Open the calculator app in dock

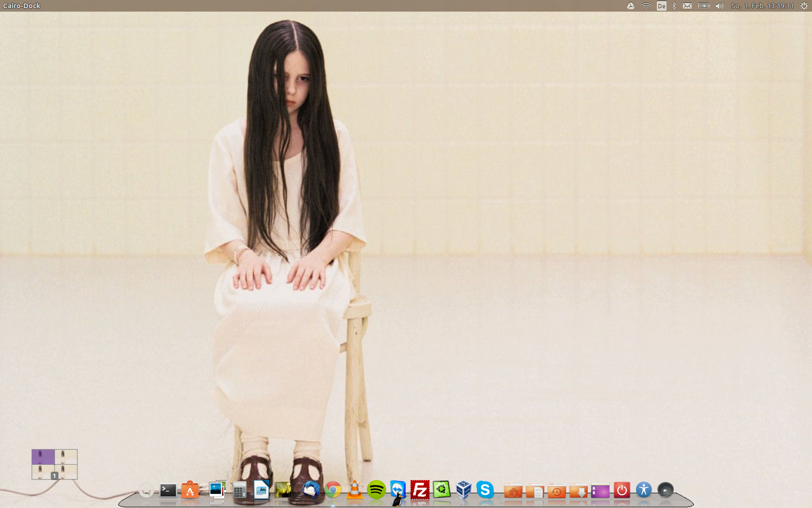[239, 491]
